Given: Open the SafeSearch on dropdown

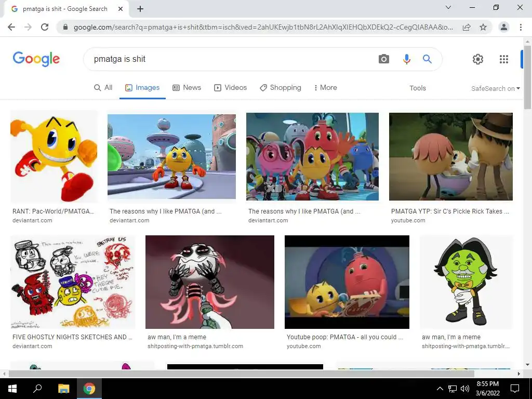Looking at the screenshot, I should (x=495, y=88).
